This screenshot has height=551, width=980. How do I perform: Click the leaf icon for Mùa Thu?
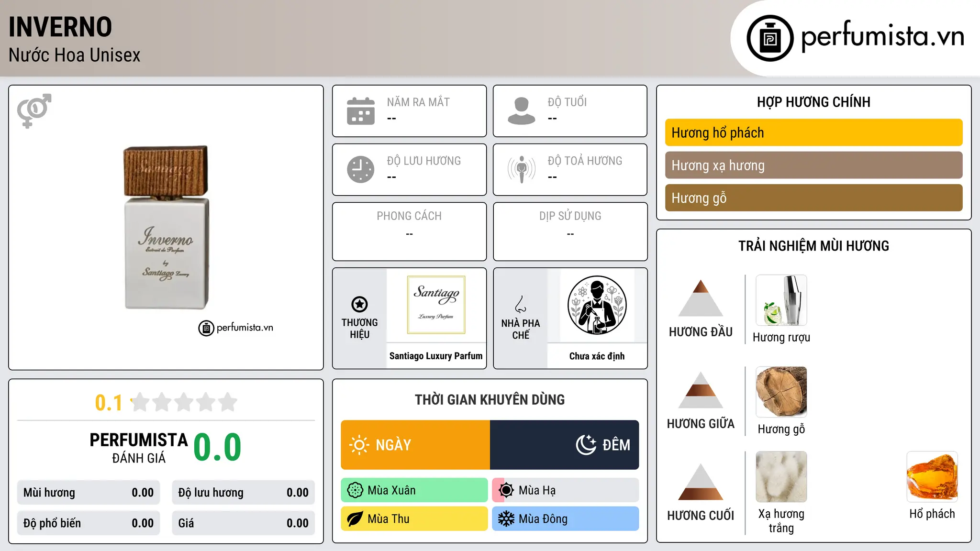(x=355, y=519)
